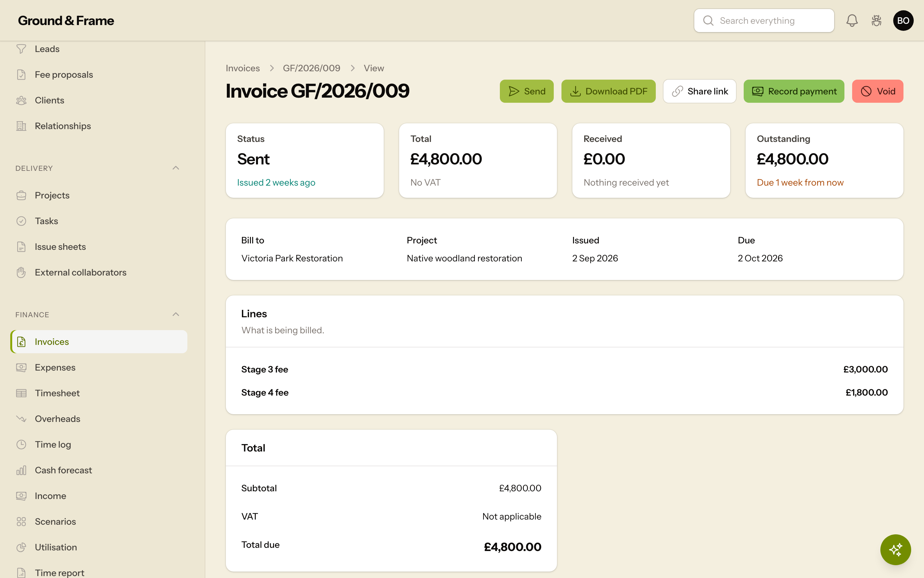924x578 pixels.
Task: Click the Projects briefcase icon
Action: 21,195
